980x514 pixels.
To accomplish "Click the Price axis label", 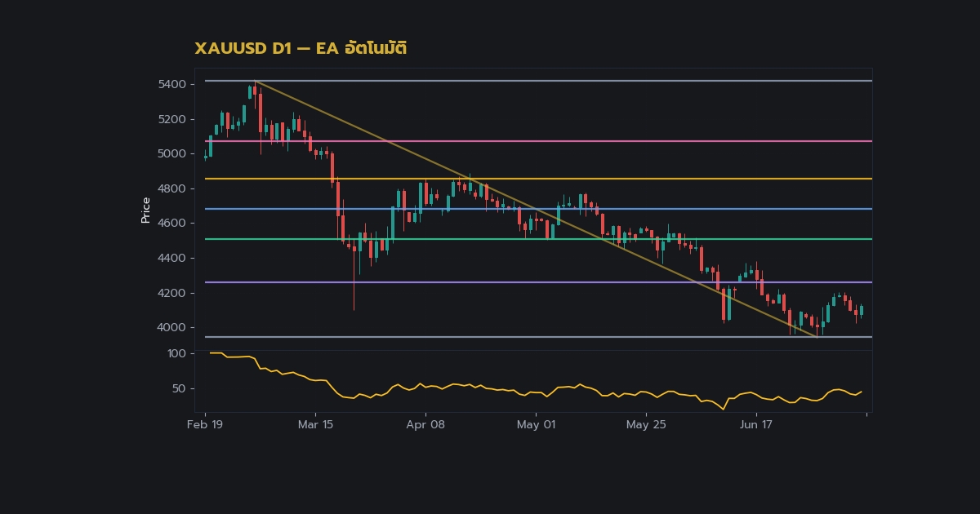I will tap(145, 210).
